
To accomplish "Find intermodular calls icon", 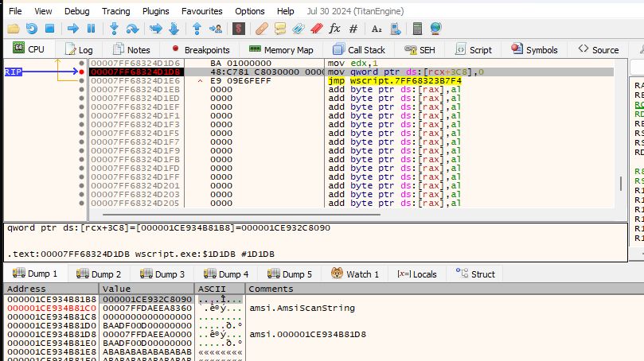I will 395,29.
